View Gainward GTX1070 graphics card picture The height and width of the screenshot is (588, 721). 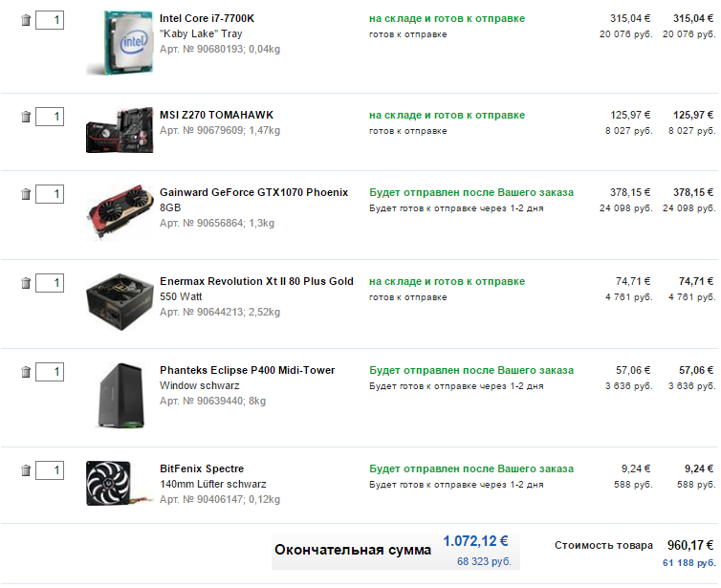click(x=120, y=212)
